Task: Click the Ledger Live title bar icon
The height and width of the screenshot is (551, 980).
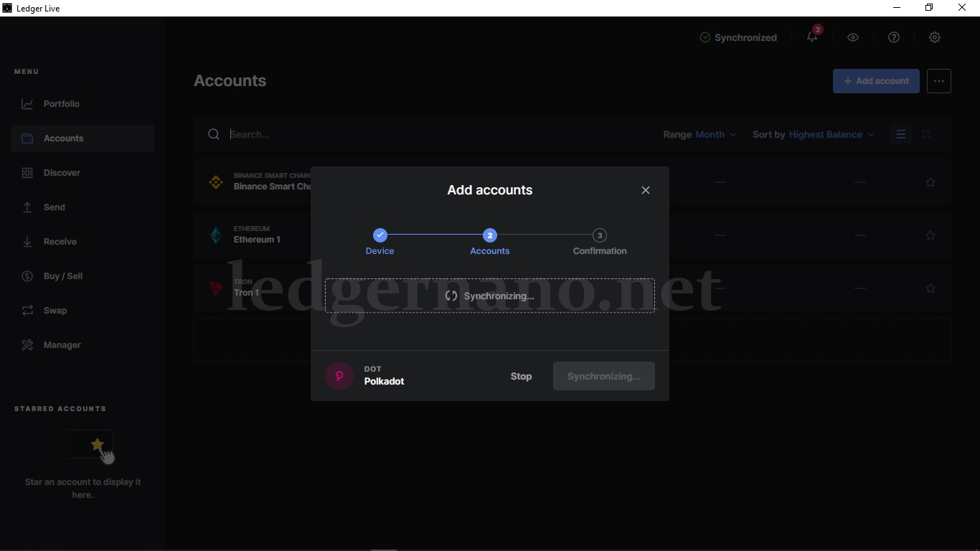Action: pos(7,8)
